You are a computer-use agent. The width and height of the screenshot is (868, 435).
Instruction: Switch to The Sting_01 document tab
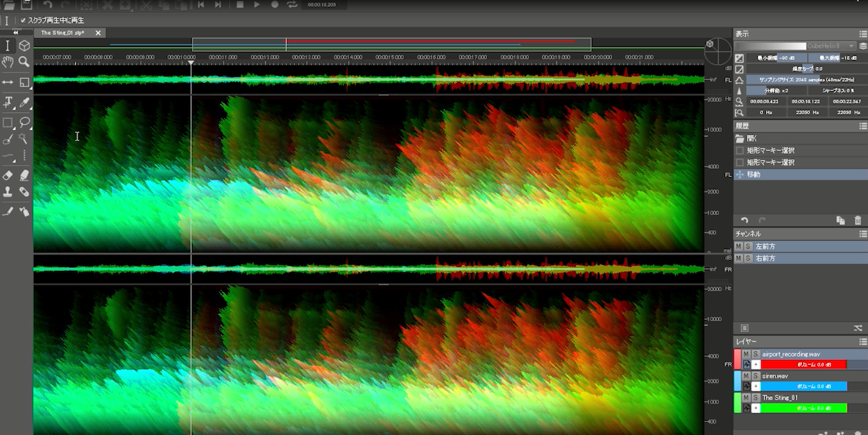63,33
